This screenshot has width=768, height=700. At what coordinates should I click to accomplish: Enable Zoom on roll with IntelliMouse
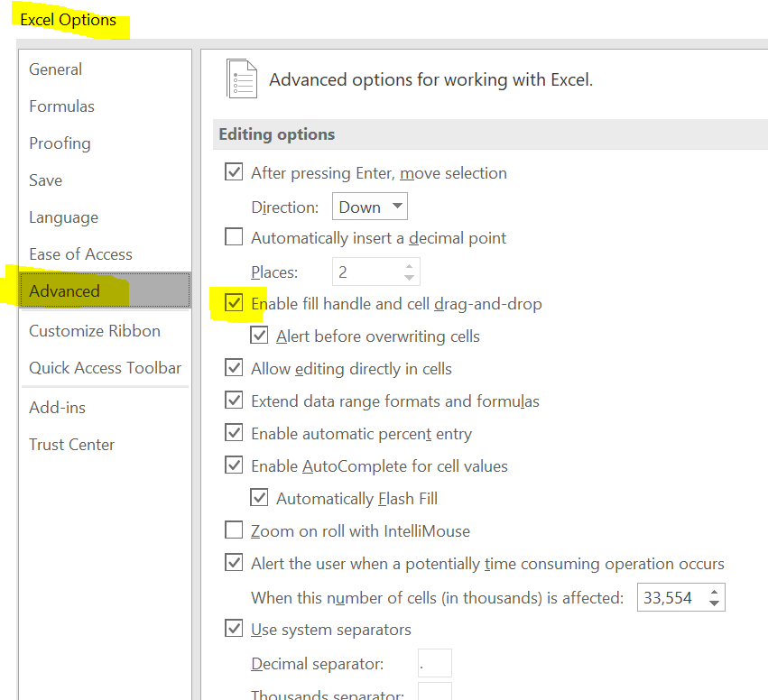coord(234,530)
